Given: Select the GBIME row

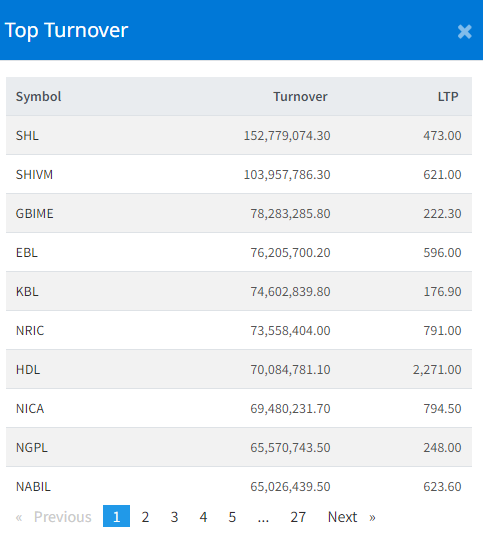Looking at the screenshot, I should 239,213.
